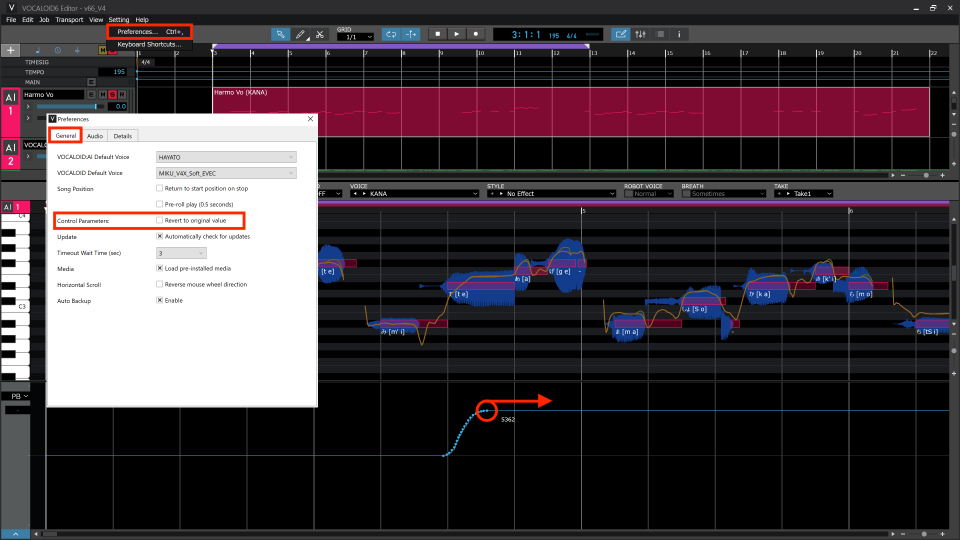Expand AI track 2 details

click(x=28, y=156)
